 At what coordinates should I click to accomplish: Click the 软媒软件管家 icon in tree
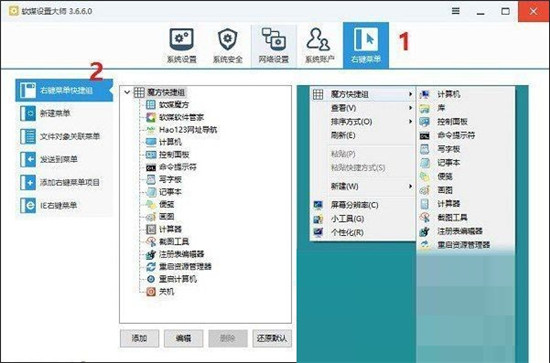(151, 117)
